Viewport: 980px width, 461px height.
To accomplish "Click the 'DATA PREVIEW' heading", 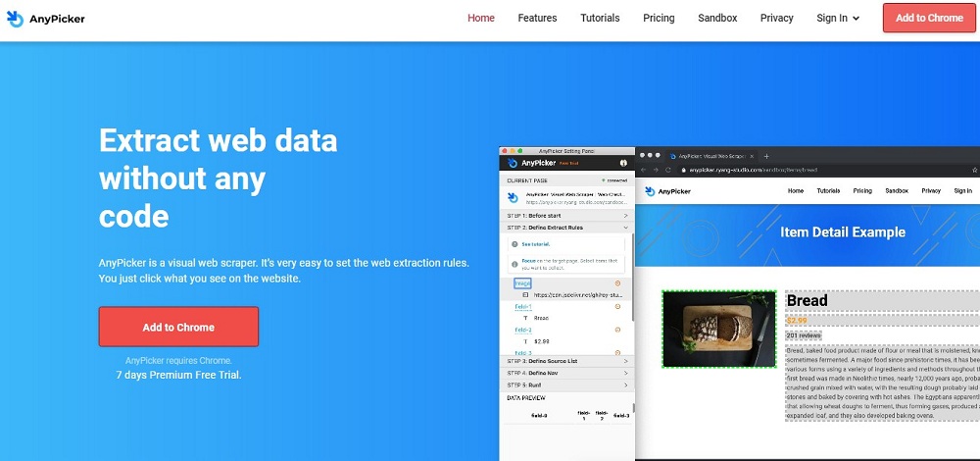I will pos(525,398).
